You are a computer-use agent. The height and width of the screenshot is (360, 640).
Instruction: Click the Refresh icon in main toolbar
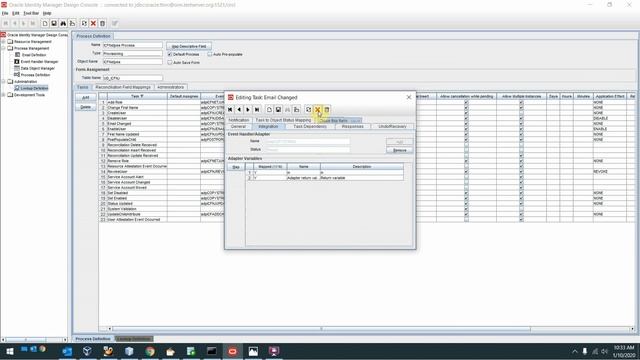click(84, 23)
